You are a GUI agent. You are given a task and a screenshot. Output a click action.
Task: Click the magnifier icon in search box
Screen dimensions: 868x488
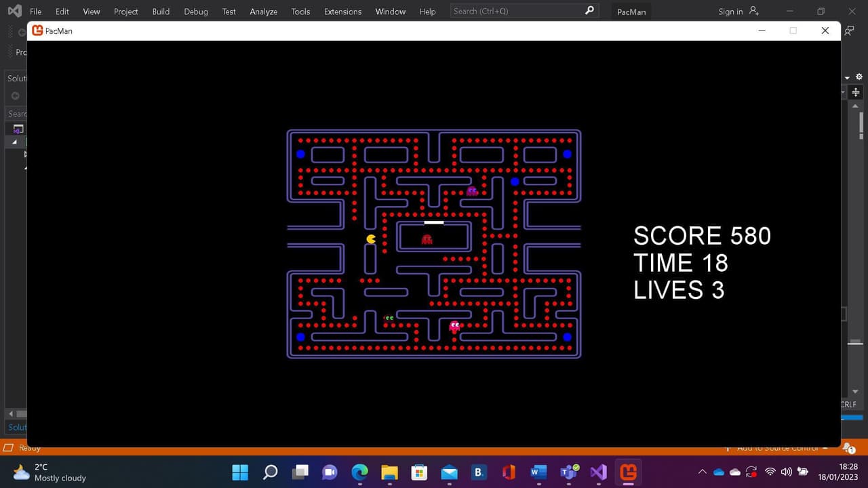(589, 11)
